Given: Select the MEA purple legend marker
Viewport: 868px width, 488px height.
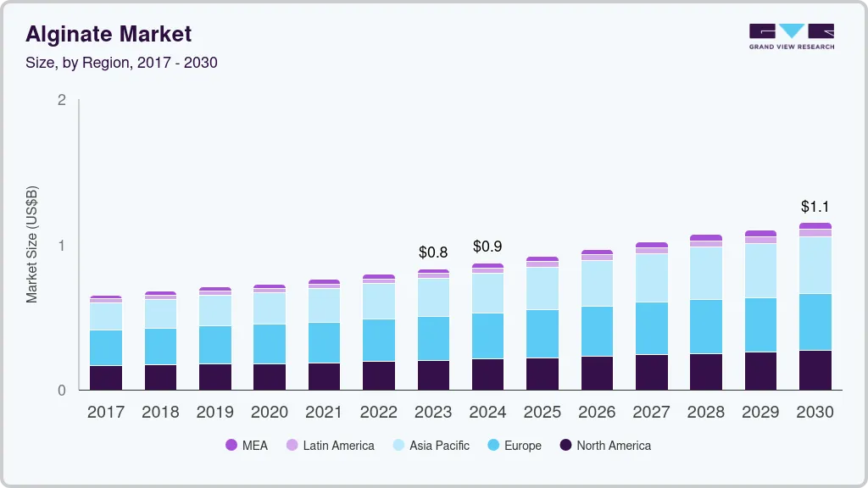Looking at the screenshot, I should pos(231,445).
